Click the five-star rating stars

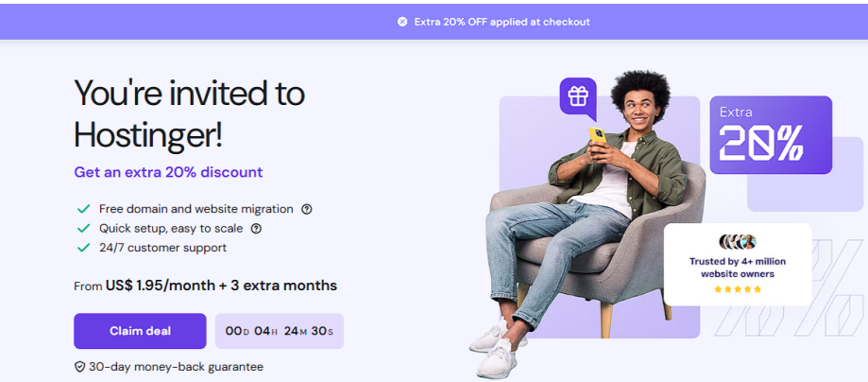point(738,289)
